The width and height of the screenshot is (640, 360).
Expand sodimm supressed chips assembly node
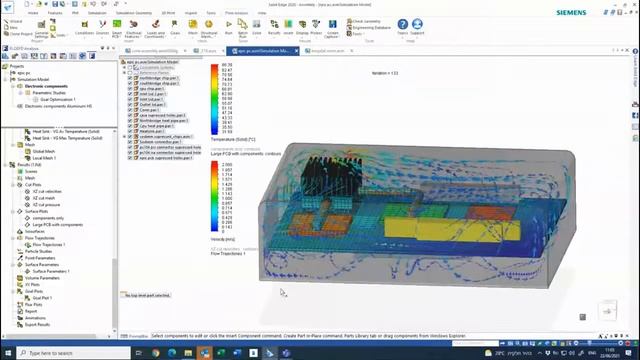pyautogui.click(x=124, y=137)
